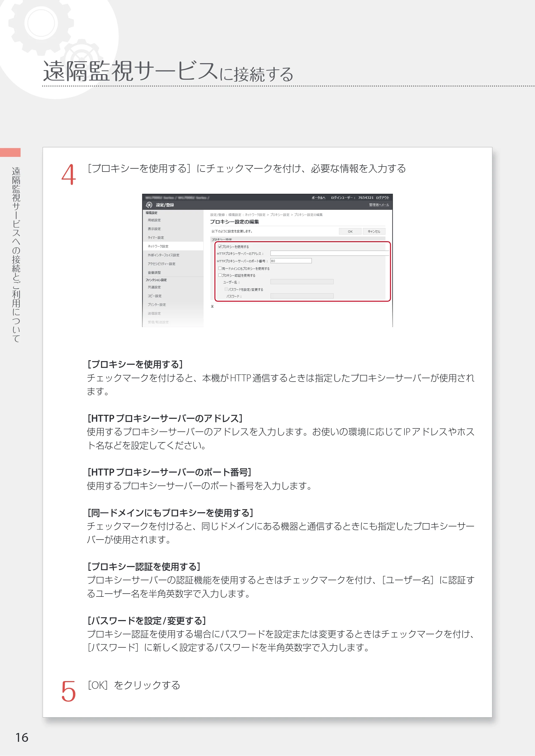Click the 設定/登録 gear icon
535x756 pixels.
[149, 205]
